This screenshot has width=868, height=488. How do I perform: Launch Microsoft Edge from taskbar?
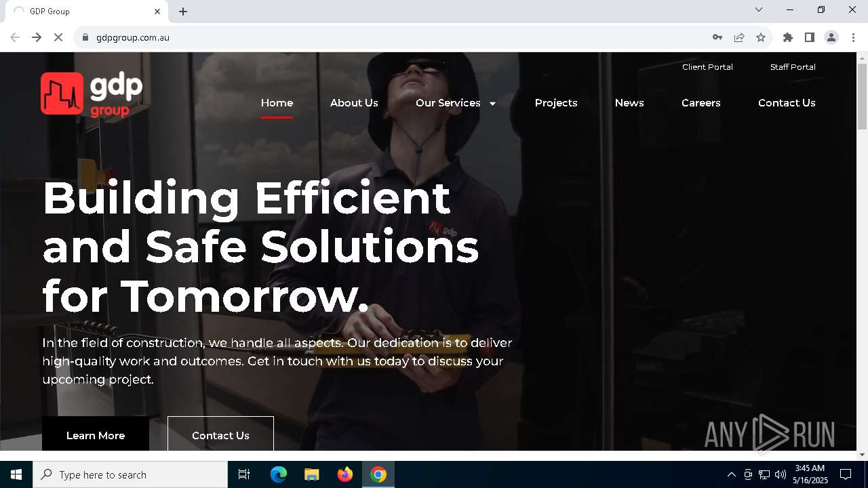click(279, 474)
